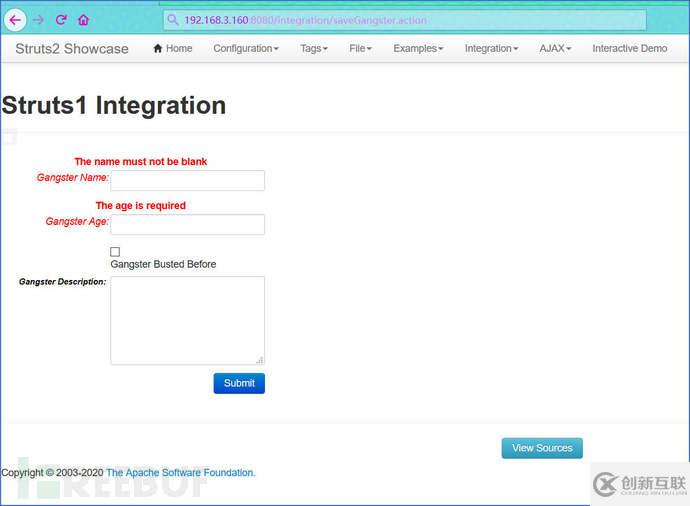The width and height of the screenshot is (690, 506).
Task: Expand the Integration dropdown menu
Action: (492, 48)
